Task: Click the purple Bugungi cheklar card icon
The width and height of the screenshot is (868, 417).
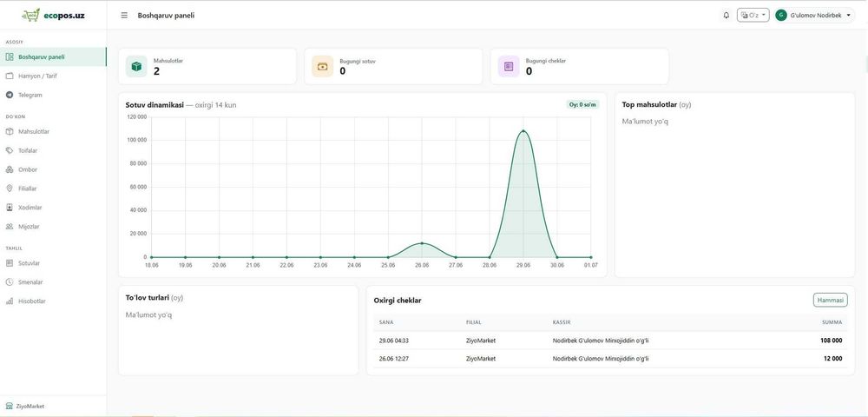Action: point(508,66)
